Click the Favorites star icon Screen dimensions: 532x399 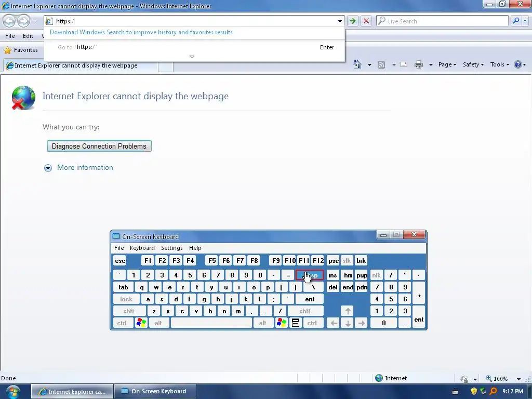tap(7, 50)
